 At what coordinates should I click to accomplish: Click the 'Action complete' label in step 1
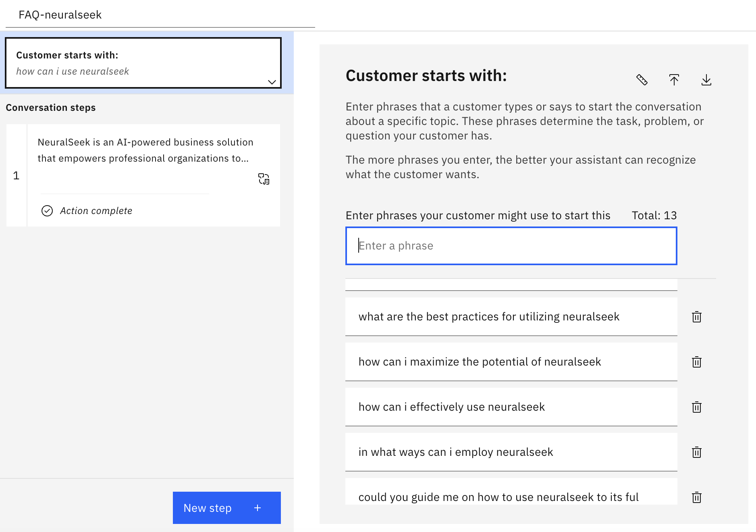96,211
